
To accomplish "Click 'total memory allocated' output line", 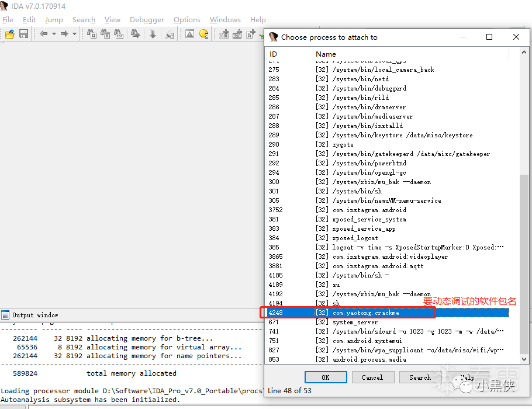I will (x=132, y=373).
